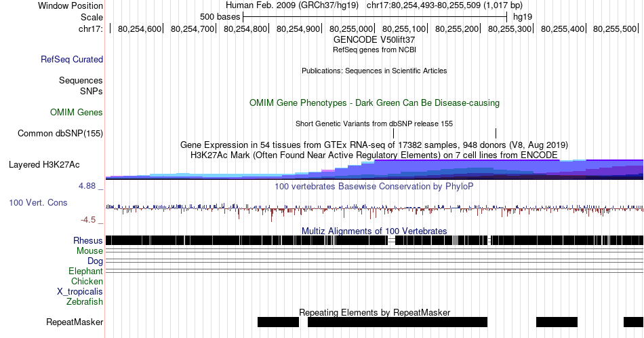Click 100 vertebrates Basewise Conservation title
This screenshot has height=338, width=644.
pos(374,186)
